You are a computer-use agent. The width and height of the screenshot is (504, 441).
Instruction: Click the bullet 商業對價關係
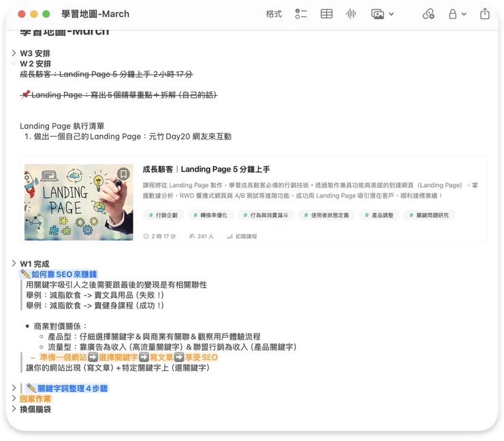[x=60, y=327]
